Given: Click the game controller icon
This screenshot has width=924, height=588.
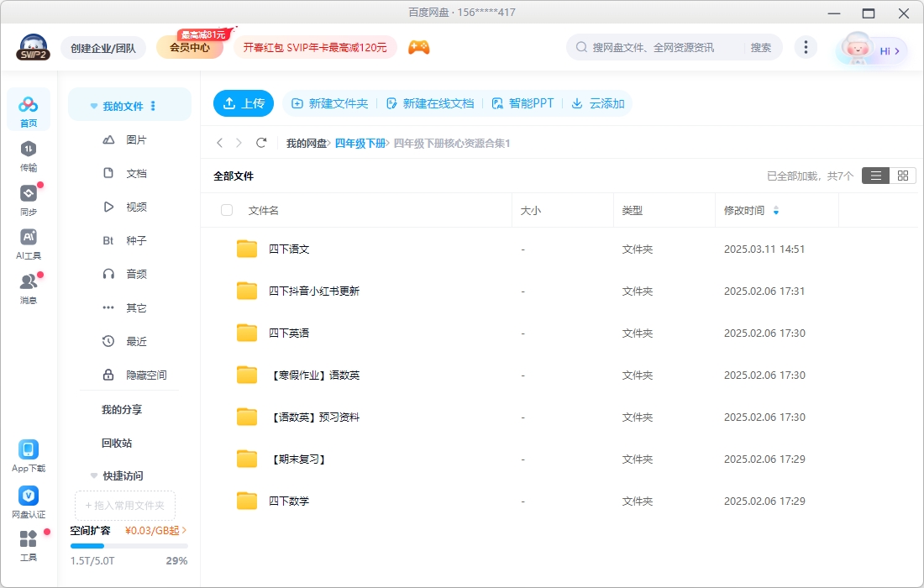Looking at the screenshot, I should (x=419, y=47).
